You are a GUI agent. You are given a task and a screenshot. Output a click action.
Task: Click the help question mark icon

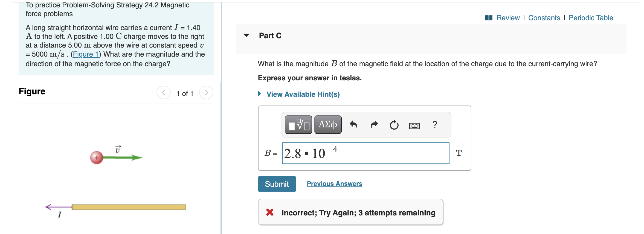(x=434, y=124)
